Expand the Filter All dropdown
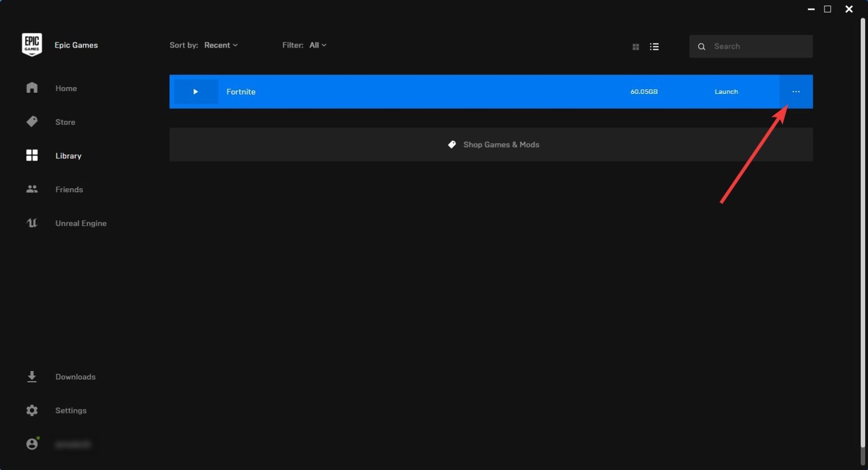868x470 pixels. [x=318, y=45]
